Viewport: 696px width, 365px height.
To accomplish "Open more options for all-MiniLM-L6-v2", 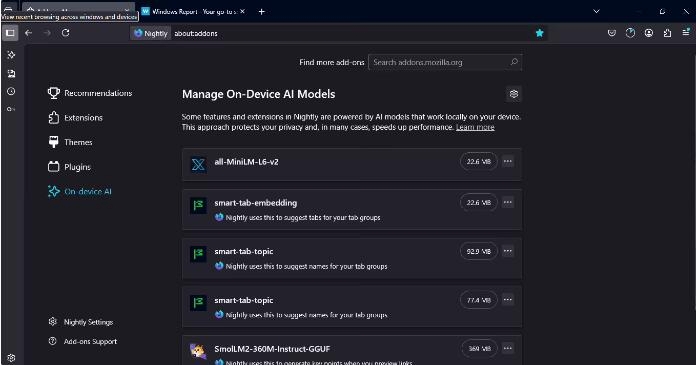I will click(x=508, y=161).
